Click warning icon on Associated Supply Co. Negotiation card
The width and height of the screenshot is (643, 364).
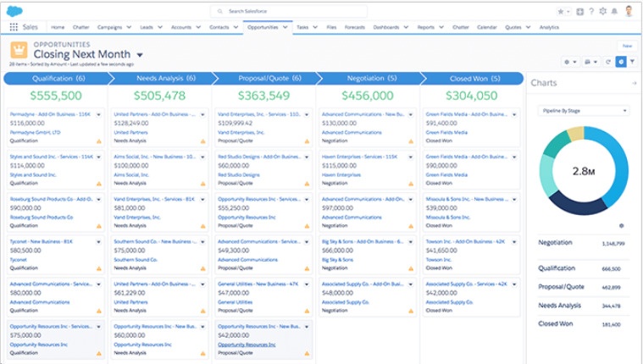411,312
